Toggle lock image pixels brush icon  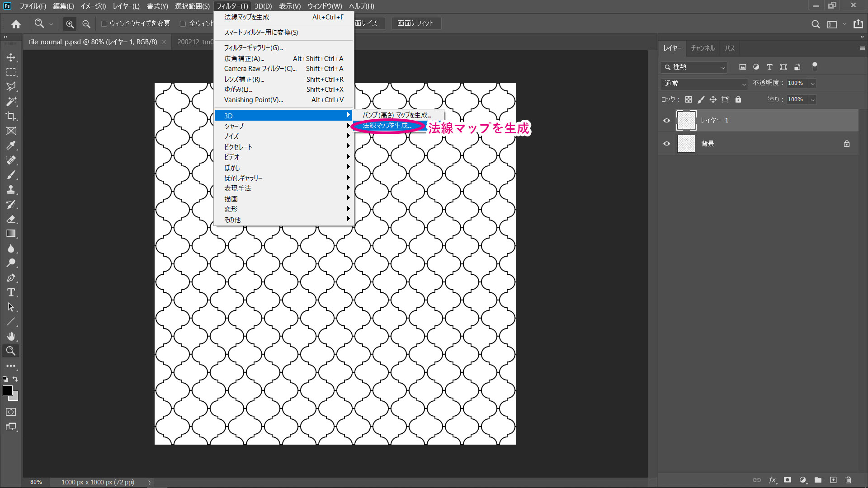pyautogui.click(x=701, y=99)
